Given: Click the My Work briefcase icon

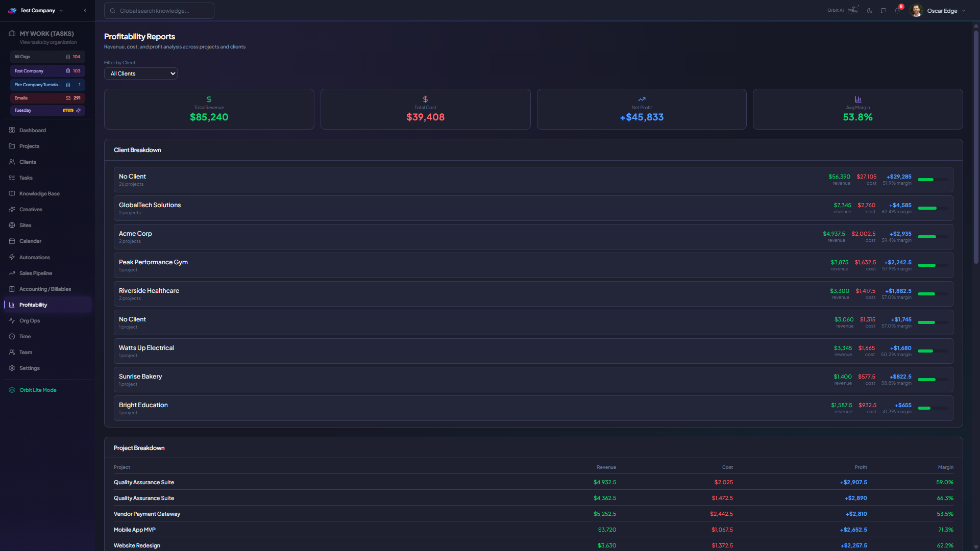Looking at the screenshot, I should coord(12,34).
